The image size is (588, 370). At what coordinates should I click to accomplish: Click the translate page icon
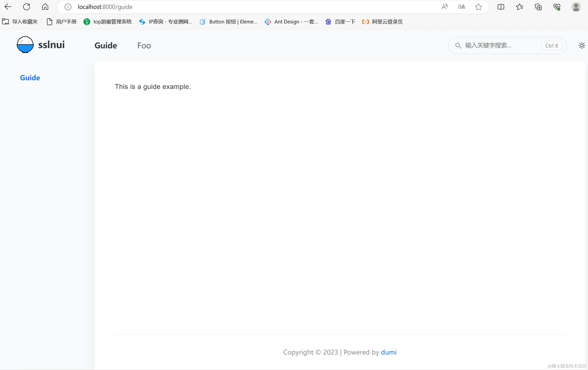(x=461, y=7)
